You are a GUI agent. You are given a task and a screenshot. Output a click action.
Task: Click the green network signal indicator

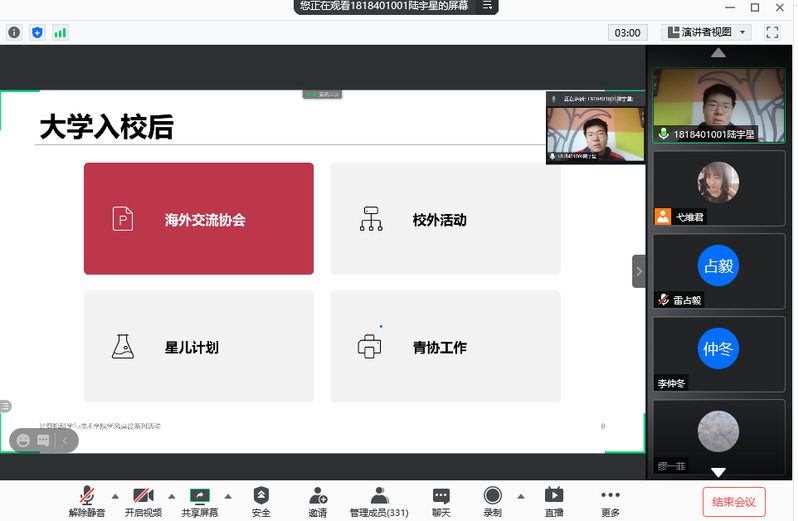(60, 32)
